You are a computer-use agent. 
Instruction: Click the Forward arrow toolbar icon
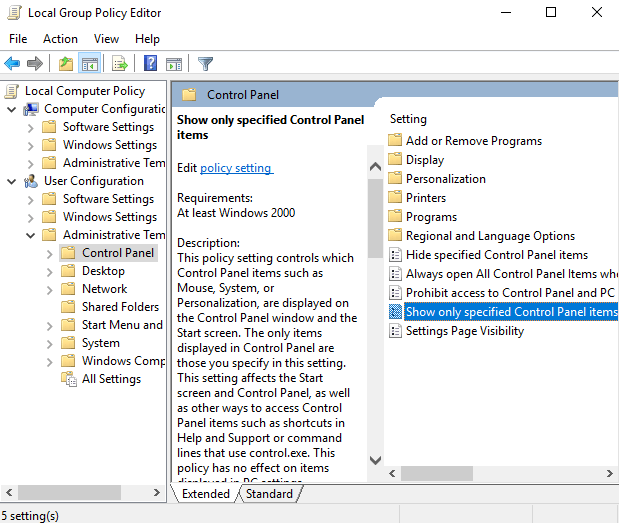(x=35, y=63)
